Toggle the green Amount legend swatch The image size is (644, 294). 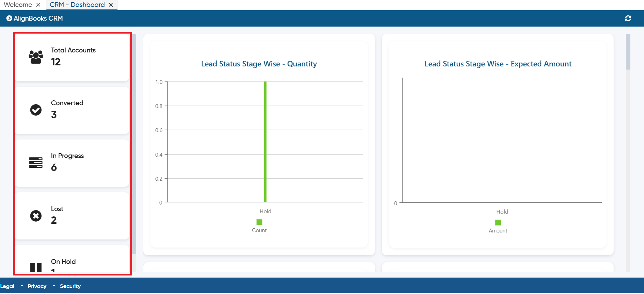tap(498, 222)
